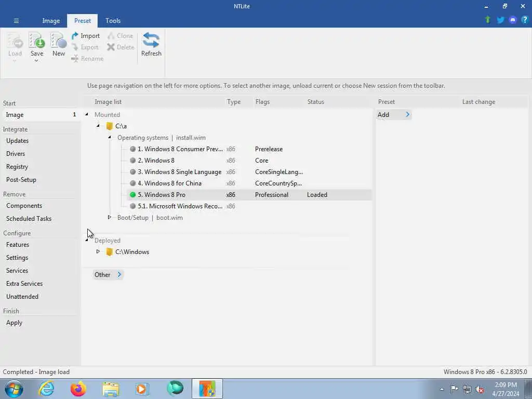This screenshot has height=399, width=532.
Task: Click green status dot of Windows 8 Pro
Action: (132, 195)
